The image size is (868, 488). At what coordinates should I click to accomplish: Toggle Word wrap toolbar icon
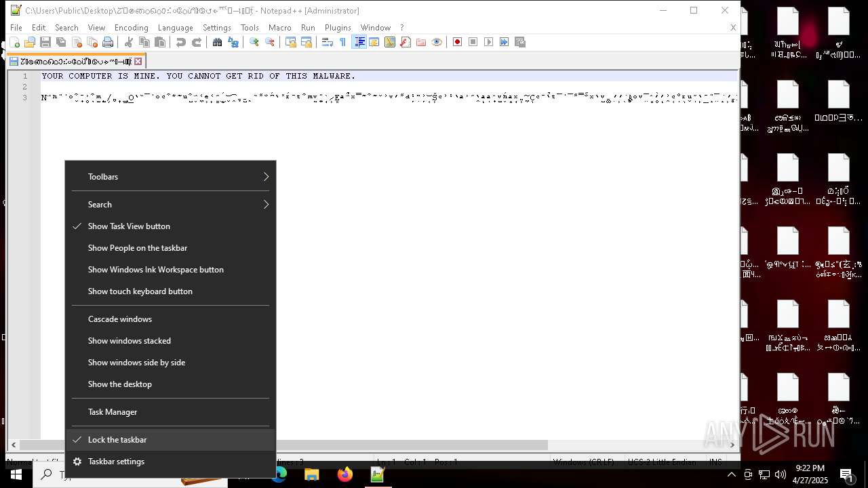[x=328, y=42]
